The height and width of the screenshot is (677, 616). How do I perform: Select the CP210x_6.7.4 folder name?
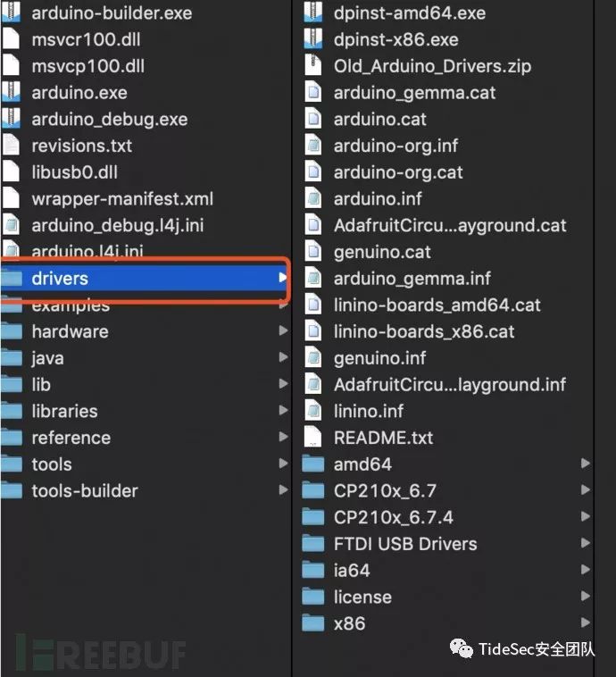point(393,517)
